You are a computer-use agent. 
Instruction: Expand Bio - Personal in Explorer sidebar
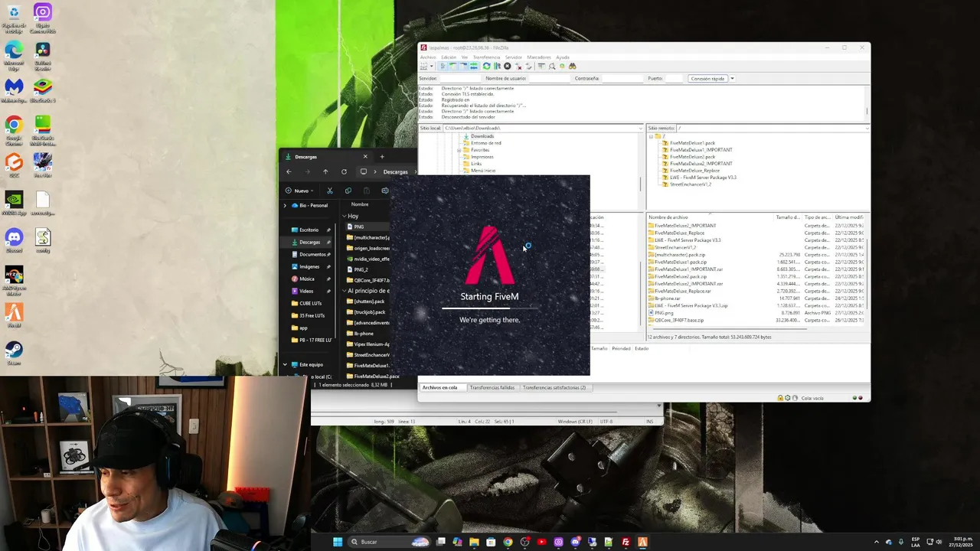point(285,205)
